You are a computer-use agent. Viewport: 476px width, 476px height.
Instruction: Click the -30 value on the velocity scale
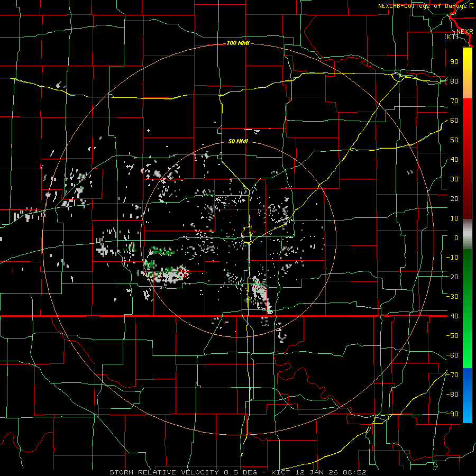pyautogui.click(x=452, y=297)
